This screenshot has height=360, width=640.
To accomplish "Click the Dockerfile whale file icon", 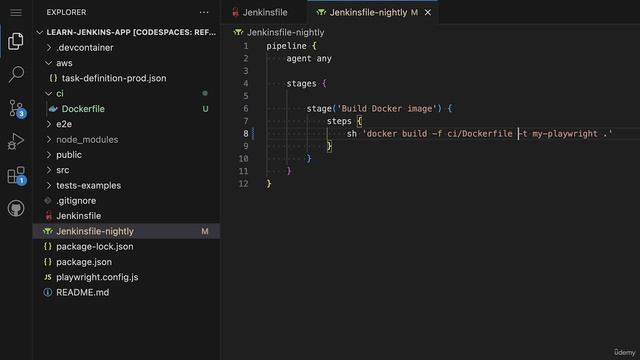I will 53,109.
